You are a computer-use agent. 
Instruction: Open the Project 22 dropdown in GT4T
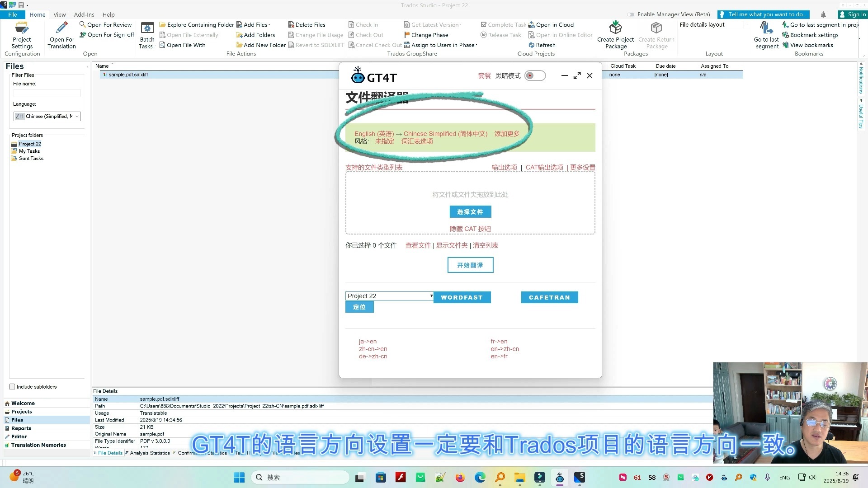(x=430, y=296)
